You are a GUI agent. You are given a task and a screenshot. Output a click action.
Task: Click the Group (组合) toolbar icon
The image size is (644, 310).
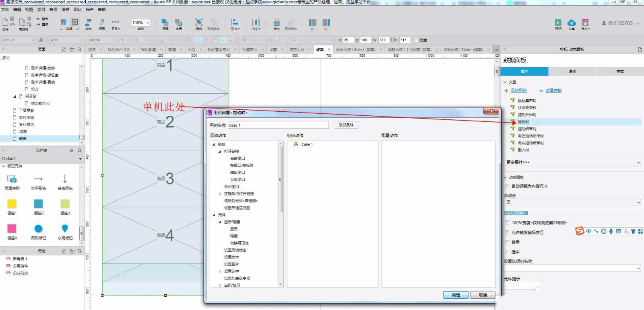pyautogui.click(x=199, y=23)
